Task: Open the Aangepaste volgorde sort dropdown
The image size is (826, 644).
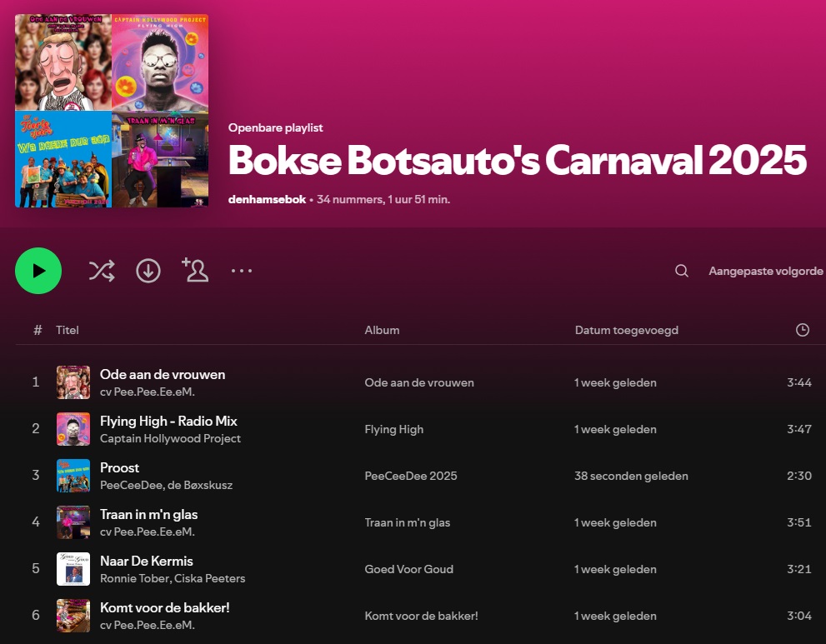Action: pos(765,271)
